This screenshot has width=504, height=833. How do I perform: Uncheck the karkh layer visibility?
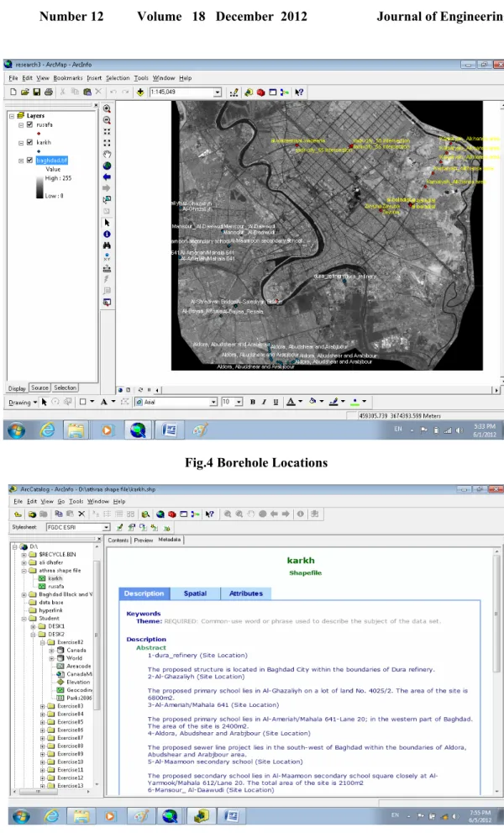point(29,142)
